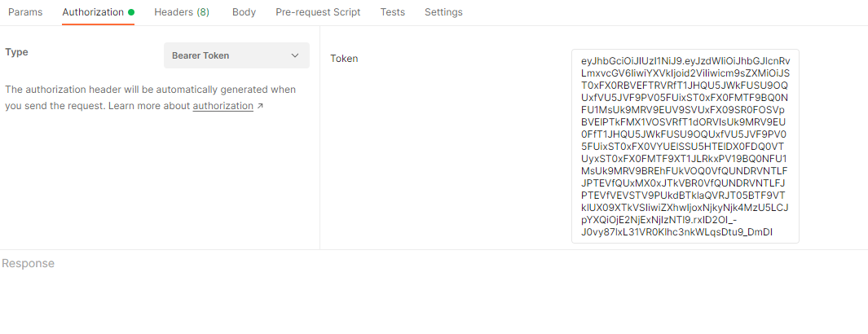Click the chevron arrow in Type selector

(295, 55)
